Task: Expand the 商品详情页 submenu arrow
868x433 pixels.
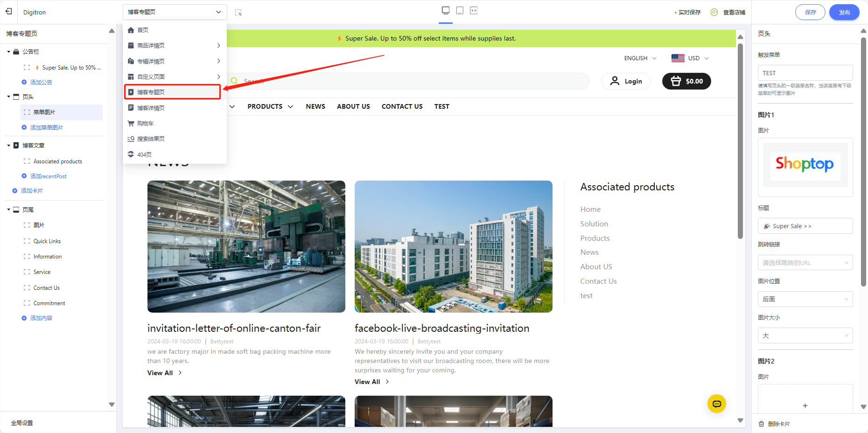Action: (x=218, y=45)
